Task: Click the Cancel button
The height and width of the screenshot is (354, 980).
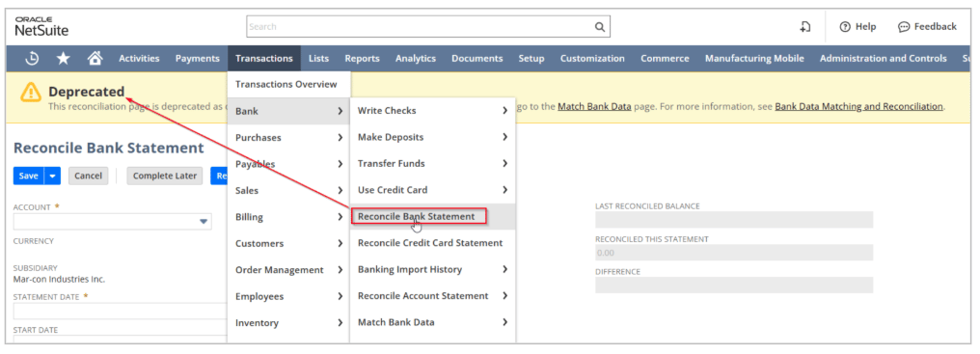Action: (x=88, y=177)
